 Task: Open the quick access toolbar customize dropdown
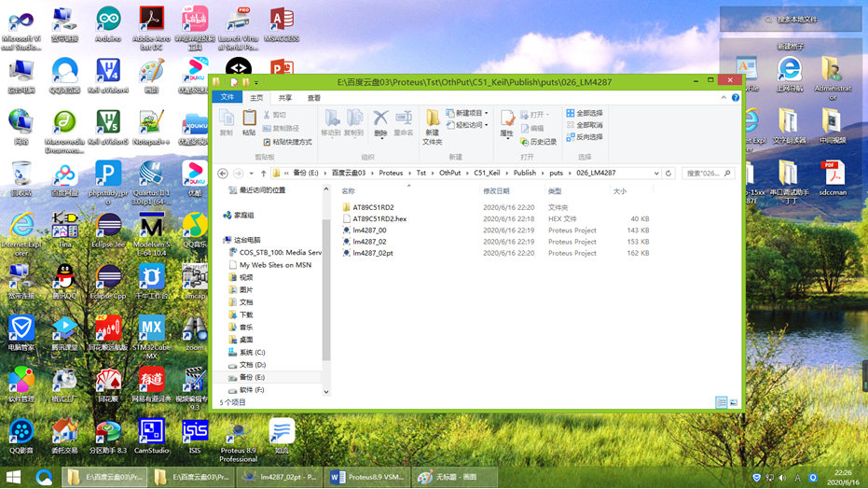(x=256, y=82)
